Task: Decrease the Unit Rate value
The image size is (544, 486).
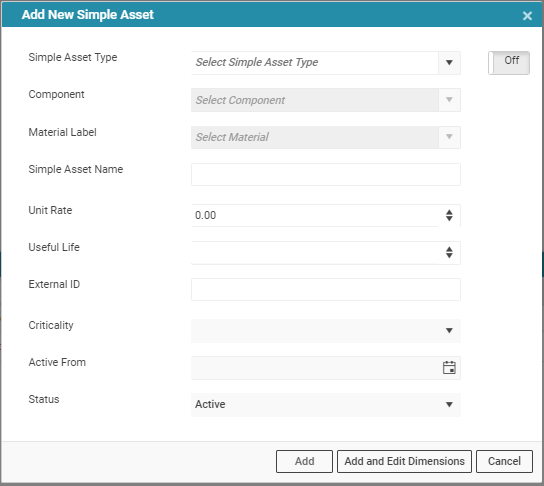Action: tap(449, 219)
